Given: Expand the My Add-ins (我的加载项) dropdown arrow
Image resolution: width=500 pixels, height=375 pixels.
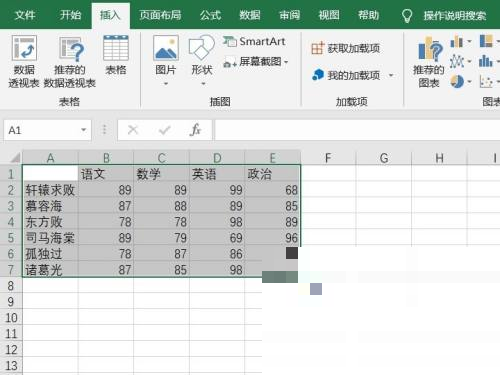Looking at the screenshot, I should point(391,75).
